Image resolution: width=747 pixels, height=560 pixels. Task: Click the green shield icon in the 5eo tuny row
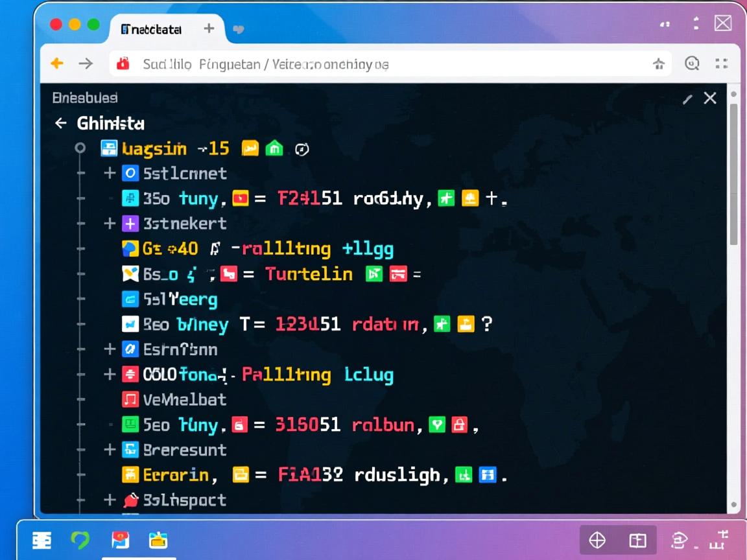437,425
